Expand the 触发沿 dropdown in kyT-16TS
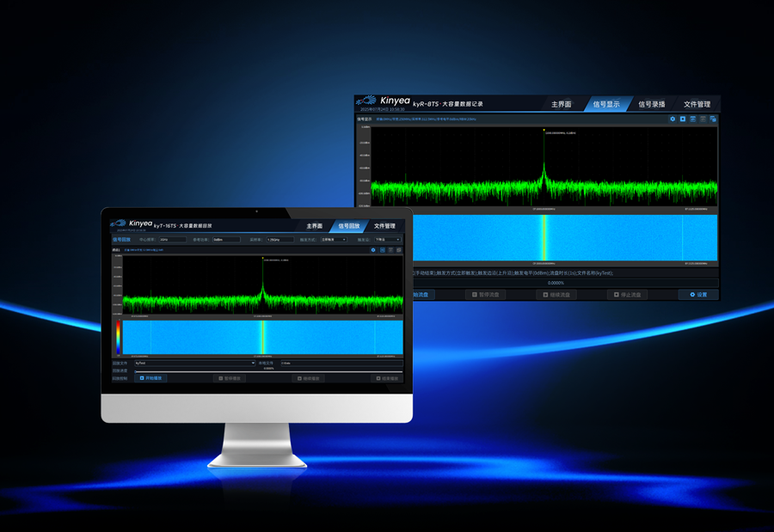774x532 pixels. coord(388,240)
